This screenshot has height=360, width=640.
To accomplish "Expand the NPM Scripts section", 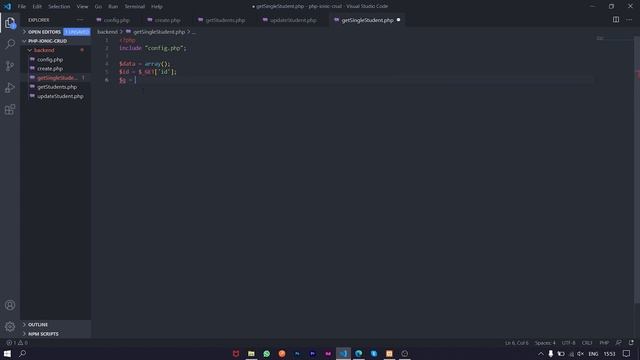I will coord(43,334).
